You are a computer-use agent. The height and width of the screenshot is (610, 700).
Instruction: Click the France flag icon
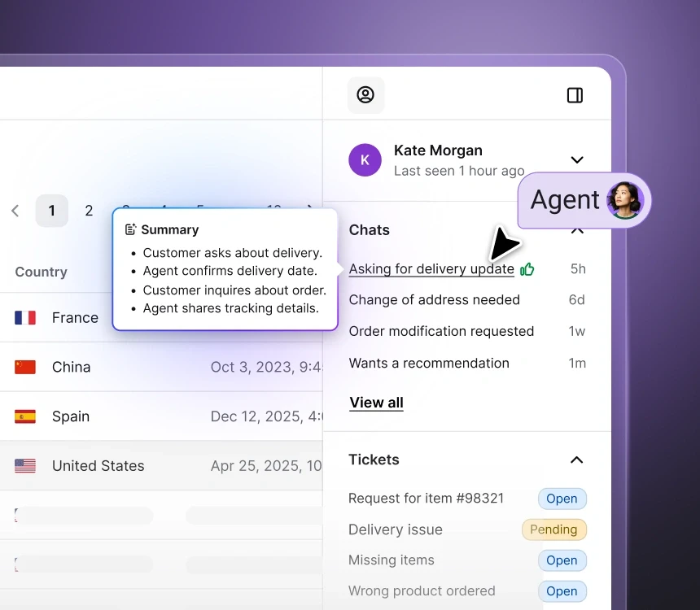(24, 317)
